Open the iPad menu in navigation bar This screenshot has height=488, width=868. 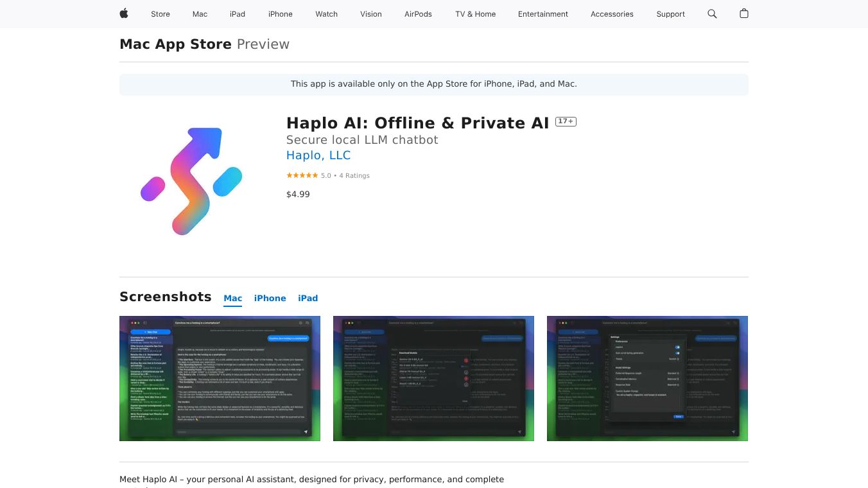click(x=238, y=14)
